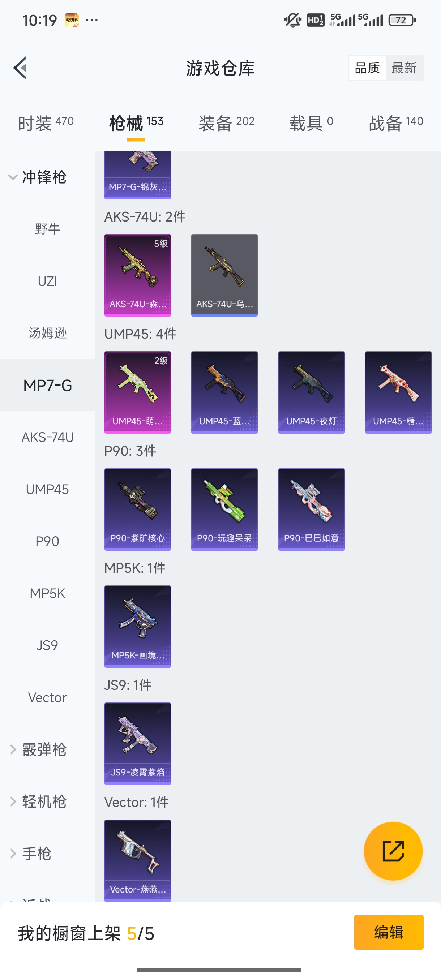Open the P90-巳巳如意 skin icon

pyautogui.click(x=311, y=510)
